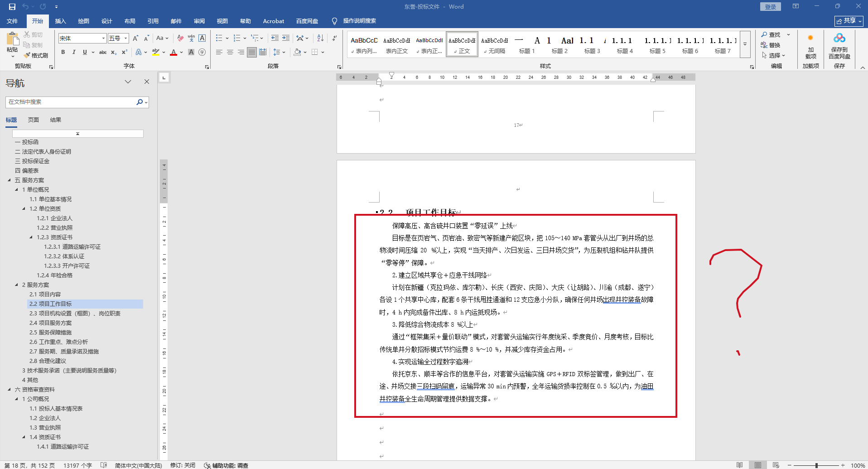Toggle bold formatting
Screen dimensions: 868x469
(63, 52)
